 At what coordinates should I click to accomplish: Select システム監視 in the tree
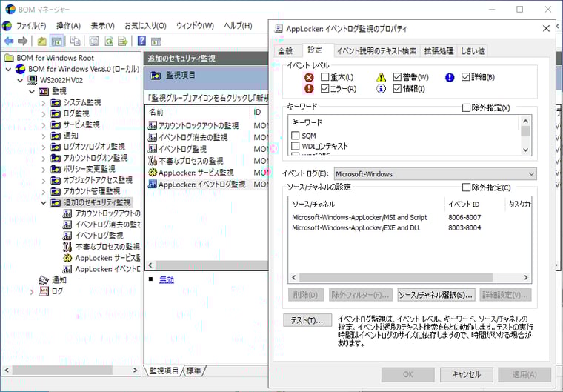click(82, 102)
